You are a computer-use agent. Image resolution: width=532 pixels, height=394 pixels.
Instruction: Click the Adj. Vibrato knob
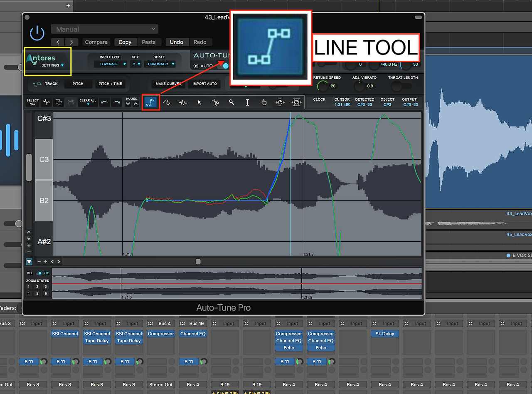point(360,86)
